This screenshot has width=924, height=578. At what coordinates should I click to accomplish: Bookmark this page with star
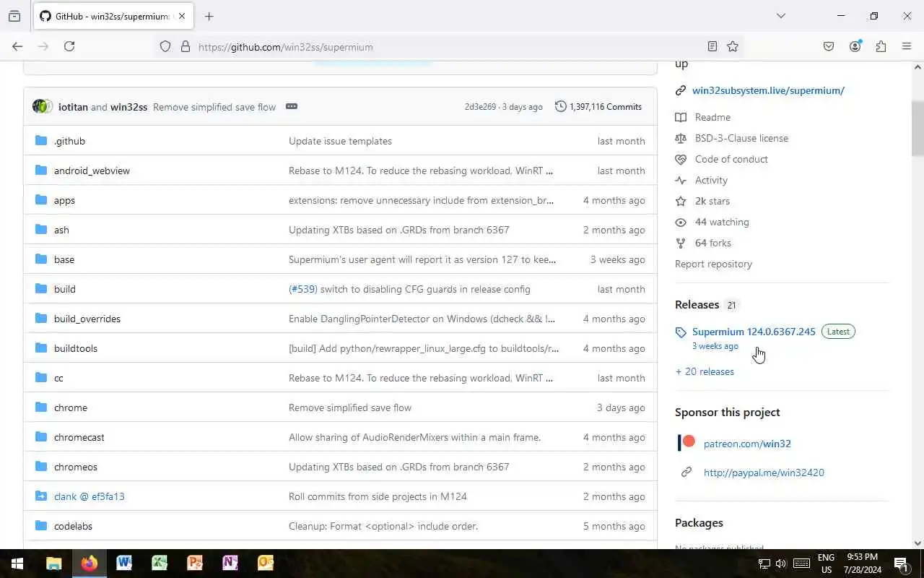point(733,46)
